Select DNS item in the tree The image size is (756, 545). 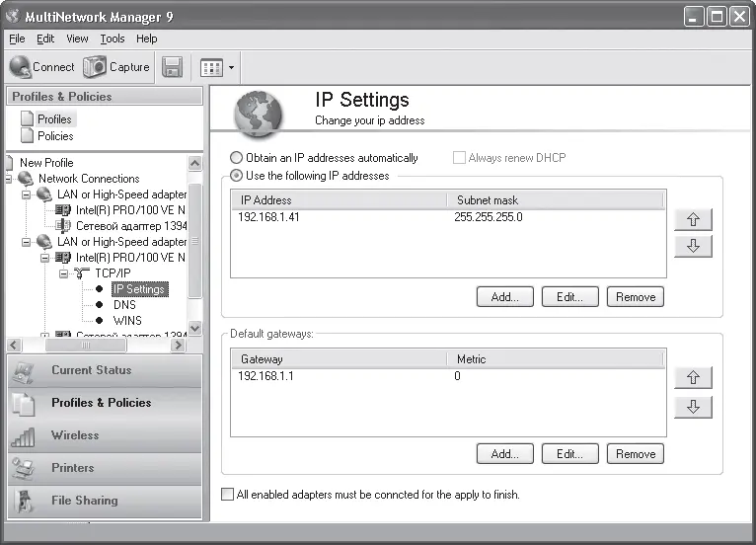pos(124,305)
